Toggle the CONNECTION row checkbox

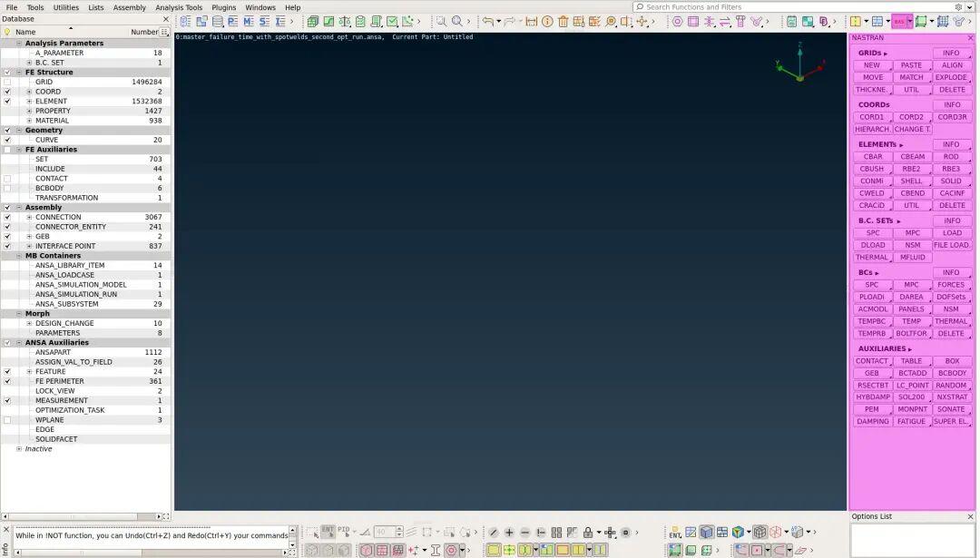tap(7, 218)
